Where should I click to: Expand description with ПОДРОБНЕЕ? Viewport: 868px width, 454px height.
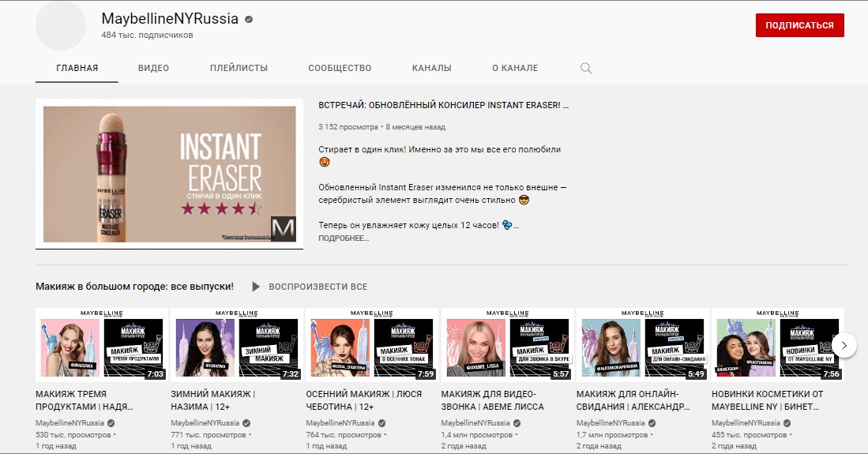tap(344, 238)
